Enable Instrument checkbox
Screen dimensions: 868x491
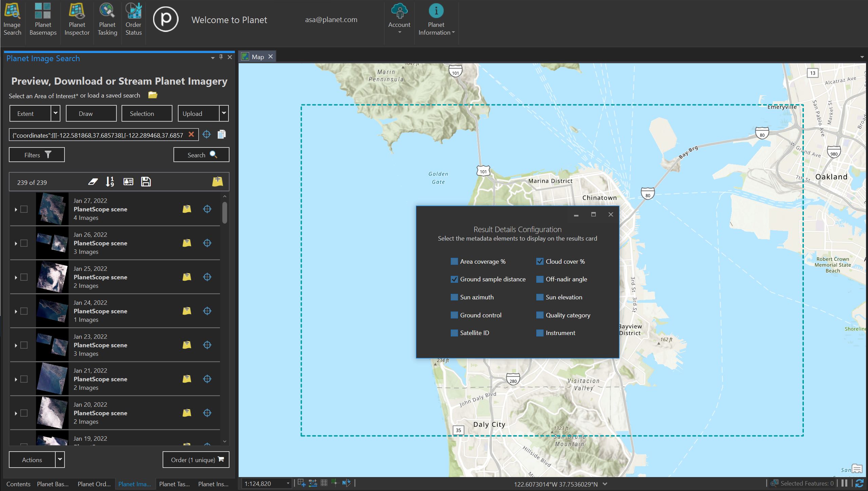point(540,333)
